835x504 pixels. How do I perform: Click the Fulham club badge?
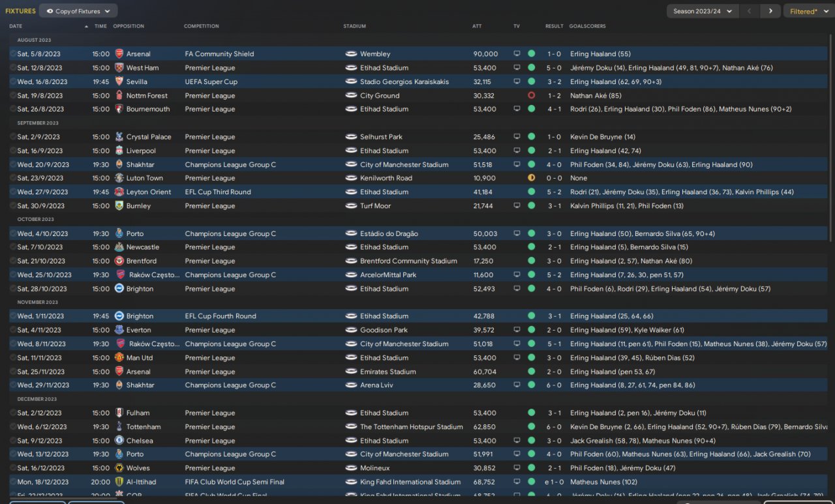pyautogui.click(x=119, y=413)
